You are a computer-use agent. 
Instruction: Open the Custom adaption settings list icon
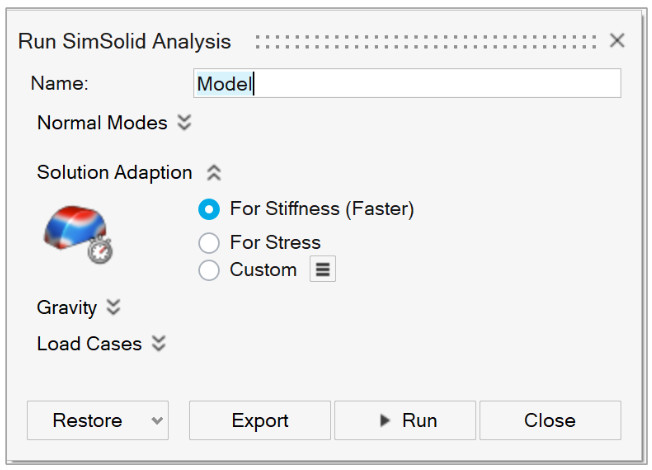322,270
